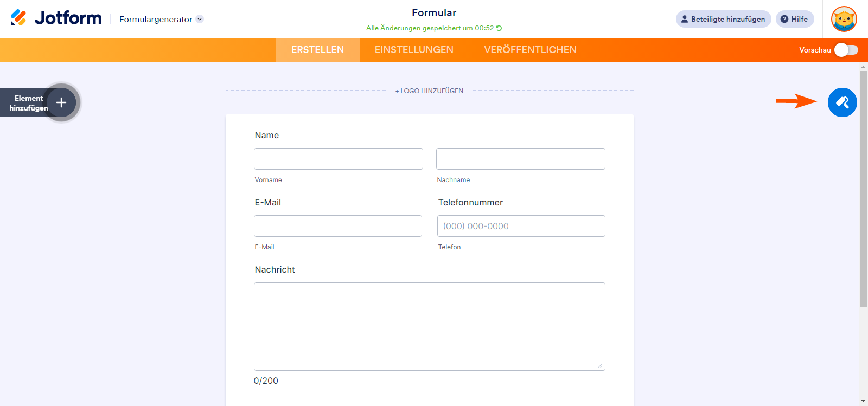This screenshot has width=868, height=406.
Task: Switch to the VERÖFFENTLICHEN tab
Action: tap(530, 50)
